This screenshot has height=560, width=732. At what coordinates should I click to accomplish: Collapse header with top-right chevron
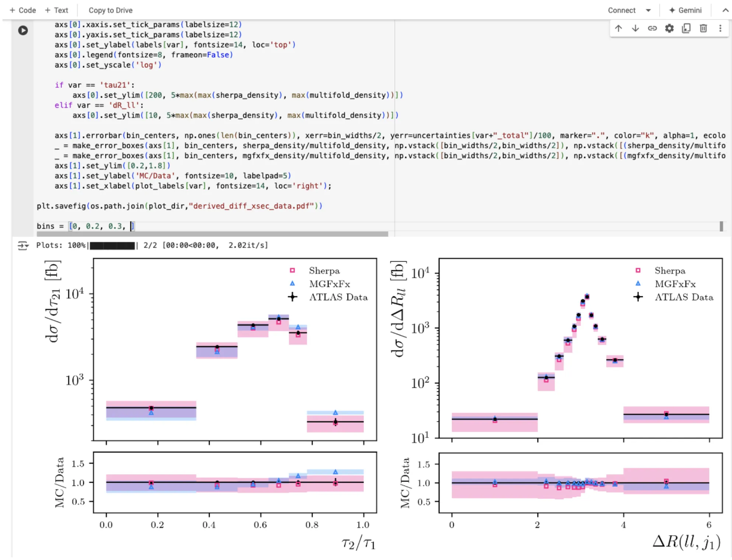(725, 10)
